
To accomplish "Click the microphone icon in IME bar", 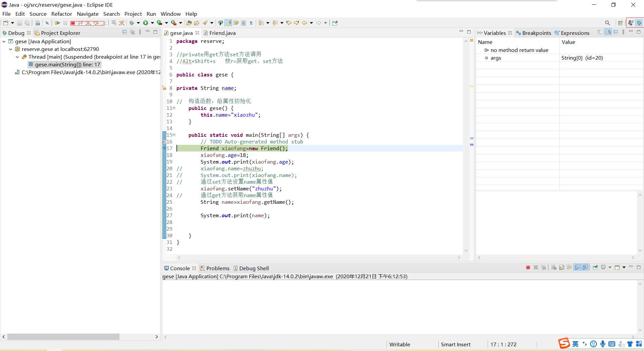I will pos(603,344).
